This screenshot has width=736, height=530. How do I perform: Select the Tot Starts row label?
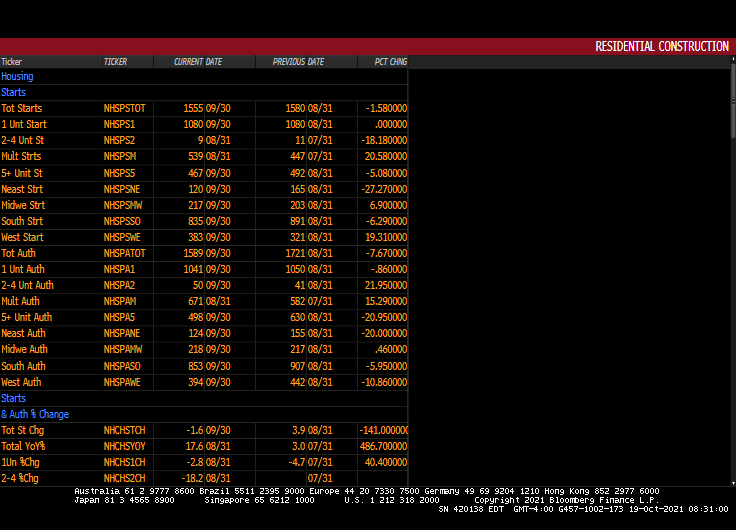coord(22,108)
